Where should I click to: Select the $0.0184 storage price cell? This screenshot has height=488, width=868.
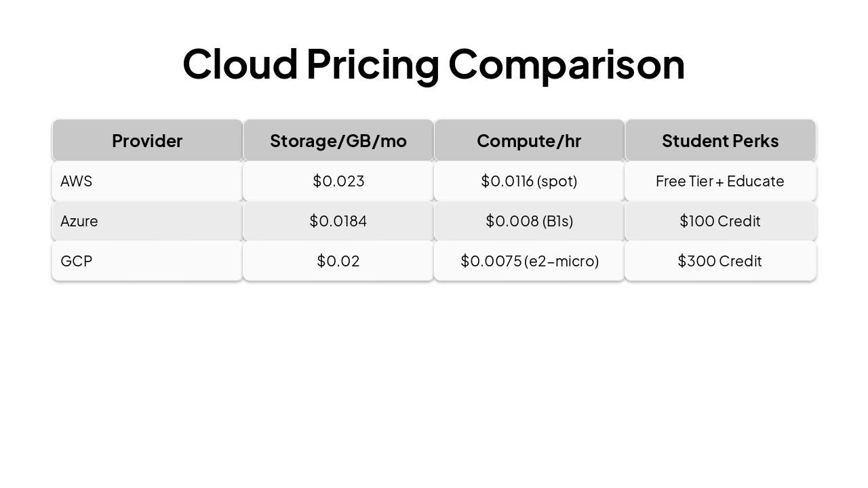[x=338, y=221]
